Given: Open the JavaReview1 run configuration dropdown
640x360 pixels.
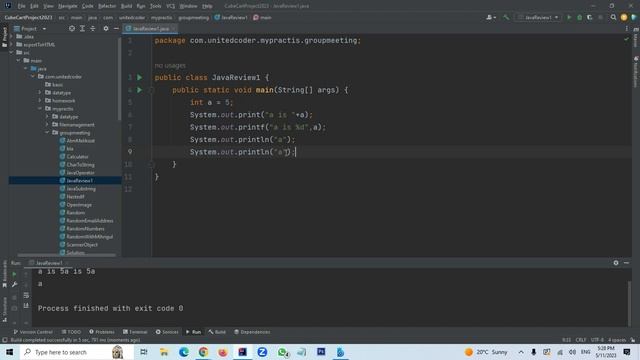Looking at the screenshot, I should pos(538,18).
